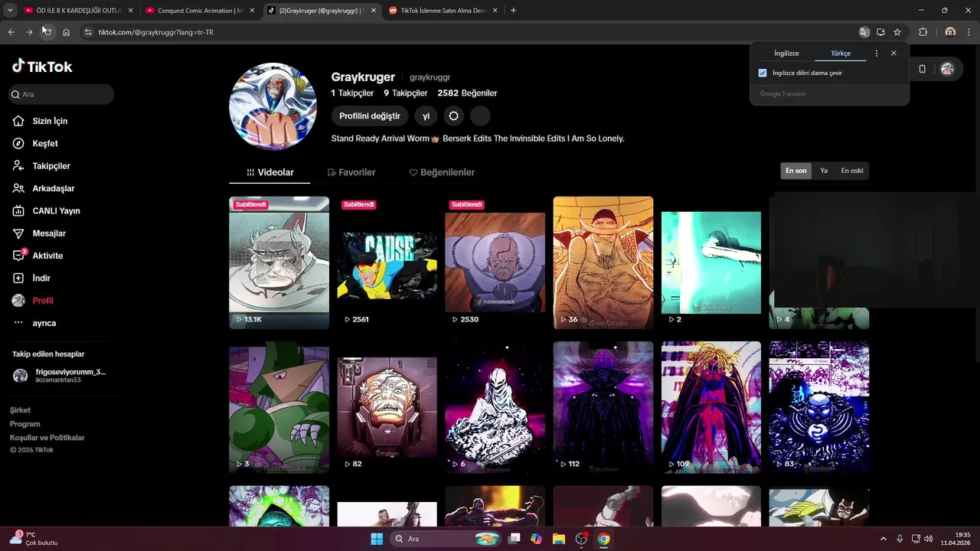Image resolution: width=980 pixels, height=551 pixels.
Task: Open the Chrome extensions puzzle icon
Action: tap(923, 32)
